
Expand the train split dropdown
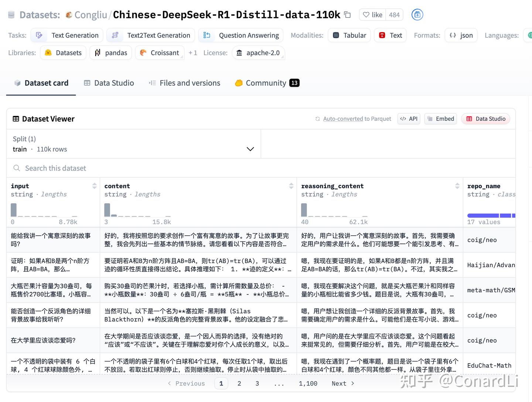(x=250, y=149)
